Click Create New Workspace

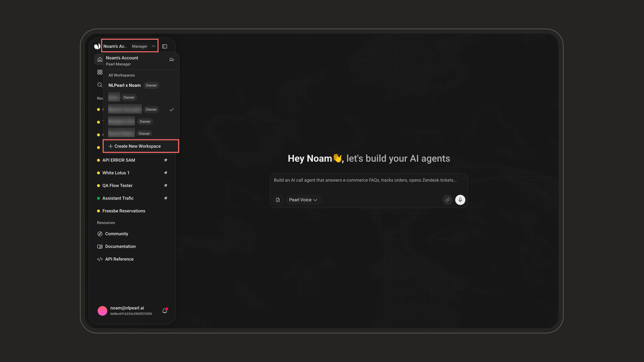point(141,146)
